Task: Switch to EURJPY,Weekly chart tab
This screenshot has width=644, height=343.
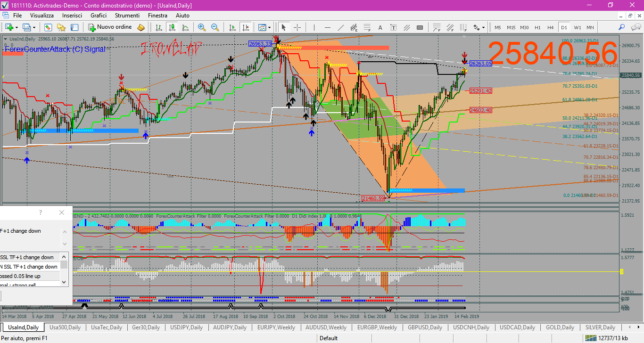Action: pyautogui.click(x=276, y=327)
